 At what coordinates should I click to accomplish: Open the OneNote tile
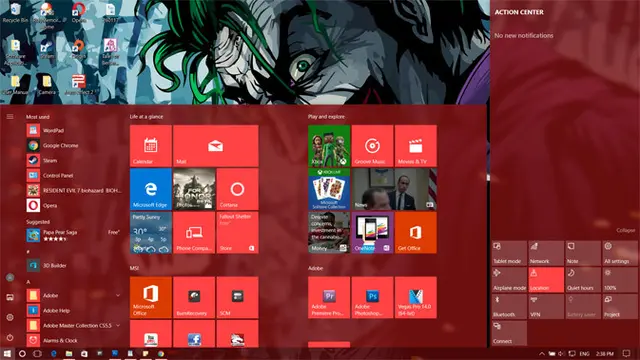point(372,232)
